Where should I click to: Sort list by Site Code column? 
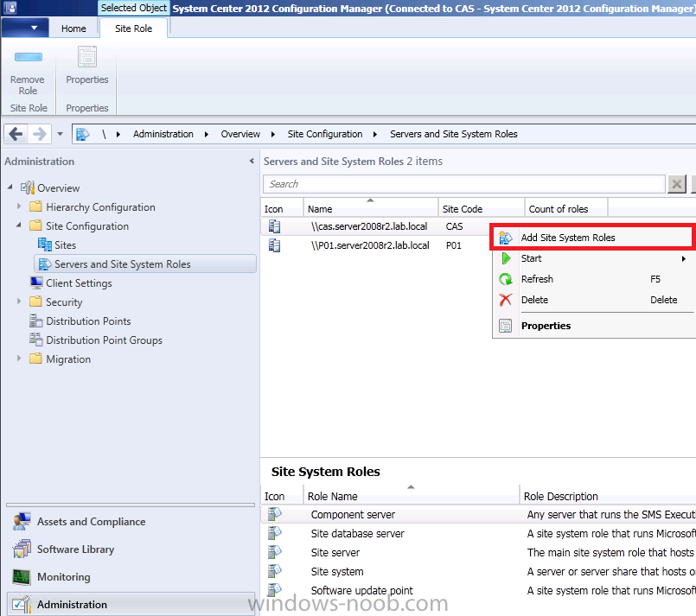coord(482,209)
